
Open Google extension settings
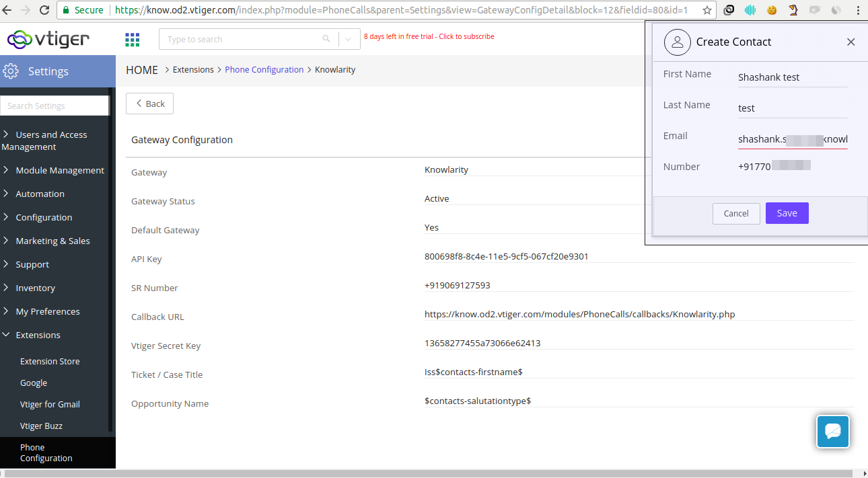pos(34,383)
